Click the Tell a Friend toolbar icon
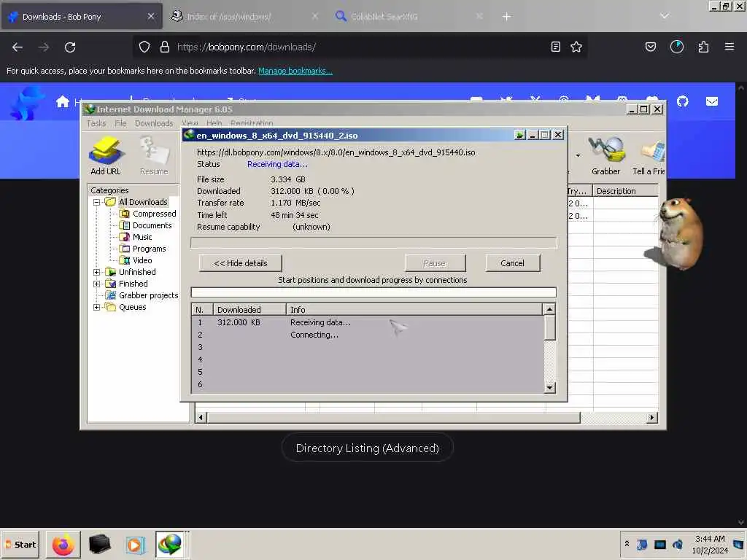 point(649,155)
